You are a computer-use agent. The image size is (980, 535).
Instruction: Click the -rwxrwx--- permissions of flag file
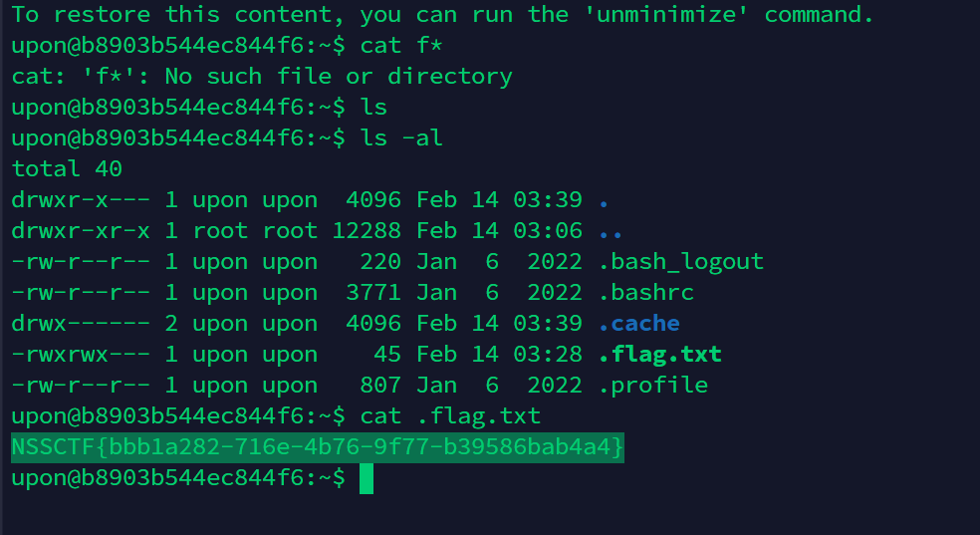click(x=81, y=355)
